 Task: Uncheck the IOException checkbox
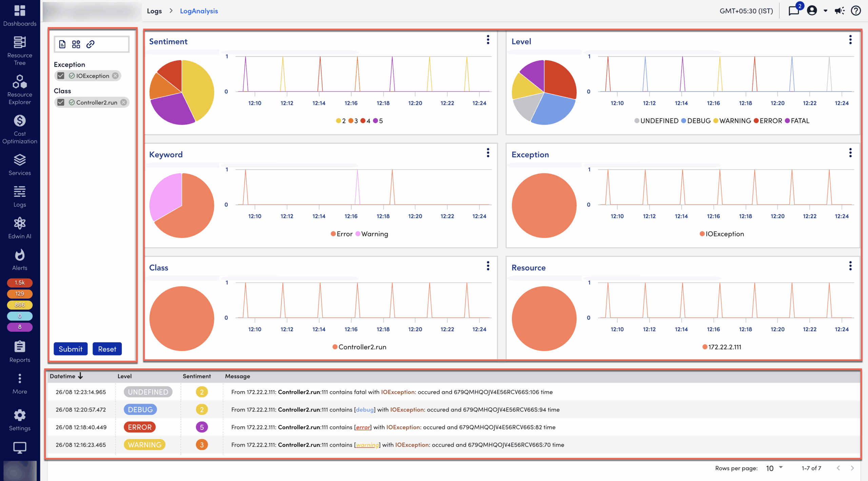(x=61, y=76)
